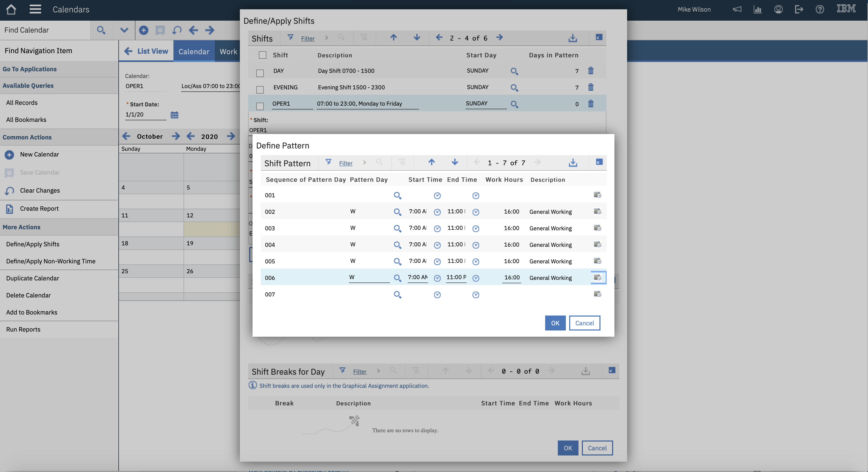Open the date picker for Start Date
Viewport: 868px width, 472px height.
coord(174,115)
